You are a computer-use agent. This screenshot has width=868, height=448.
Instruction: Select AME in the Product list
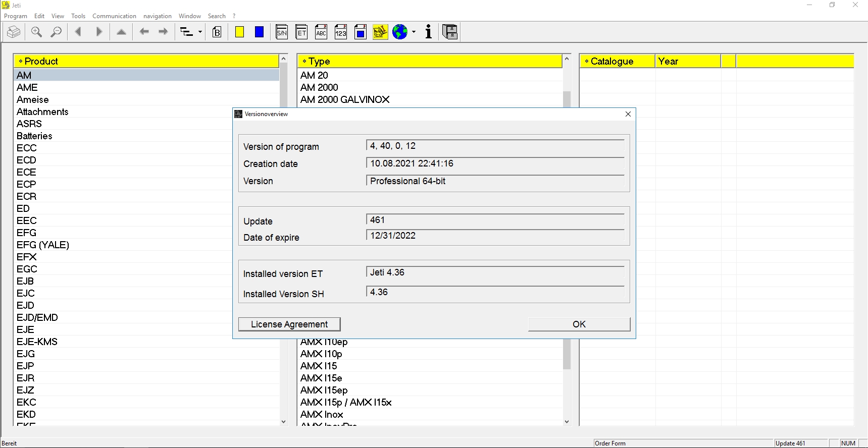146,87
